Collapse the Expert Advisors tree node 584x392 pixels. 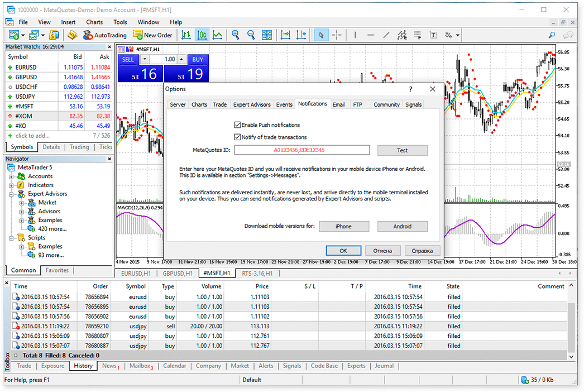coord(12,194)
